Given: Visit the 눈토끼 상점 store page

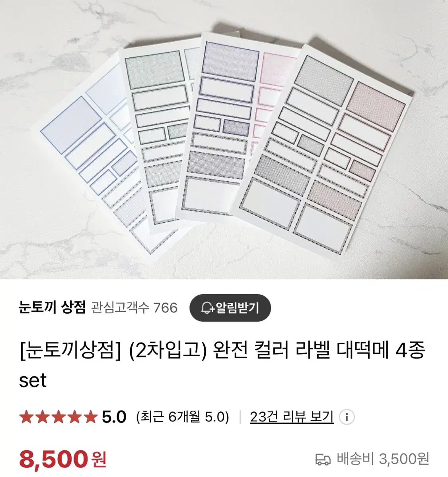Looking at the screenshot, I should pos(52,307).
